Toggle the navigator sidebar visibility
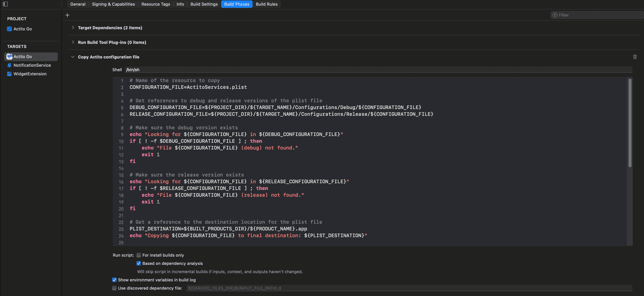 coord(5,4)
